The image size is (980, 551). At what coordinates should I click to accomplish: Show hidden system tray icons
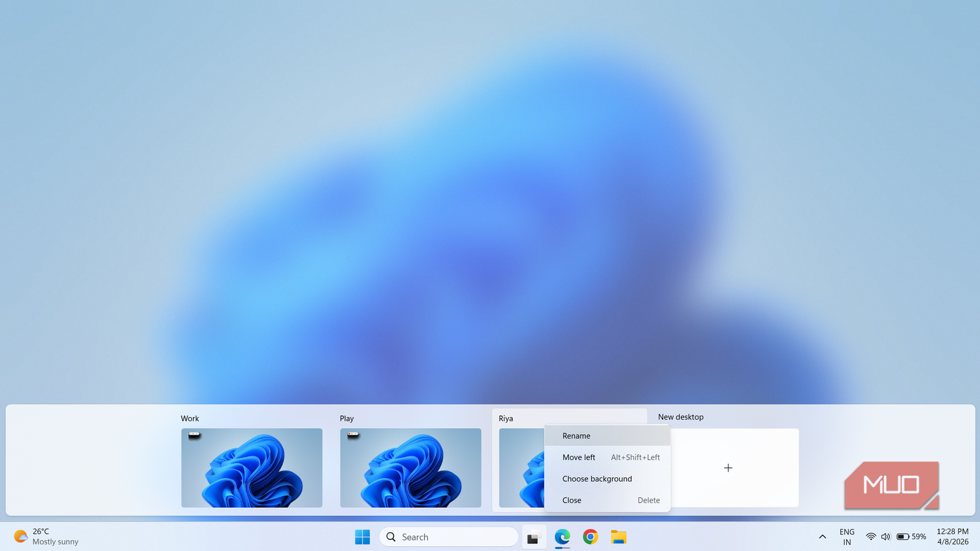coord(823,537)
